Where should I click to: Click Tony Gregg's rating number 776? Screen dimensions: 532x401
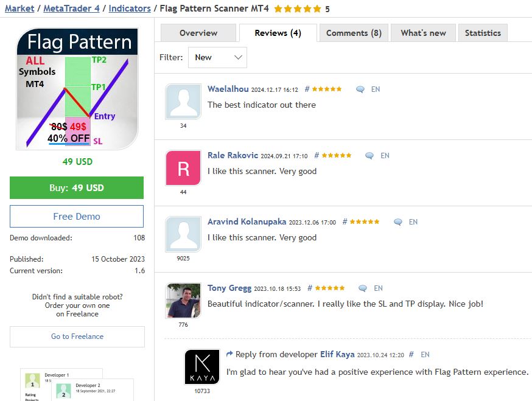183,325
